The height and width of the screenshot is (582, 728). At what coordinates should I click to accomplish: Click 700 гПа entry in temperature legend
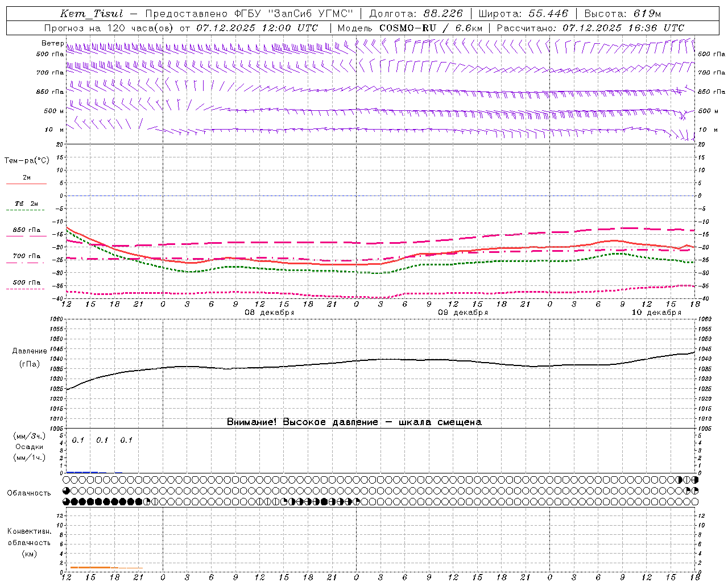[x=27, y=256]
